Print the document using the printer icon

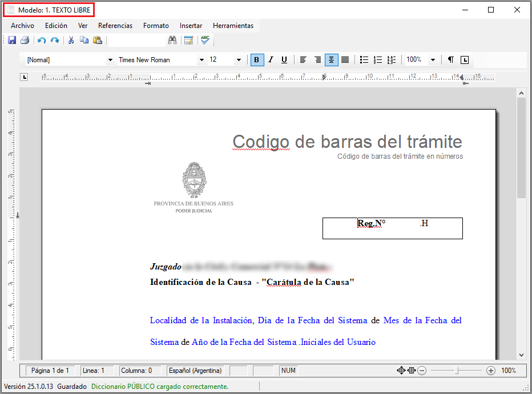coord(25,41)
